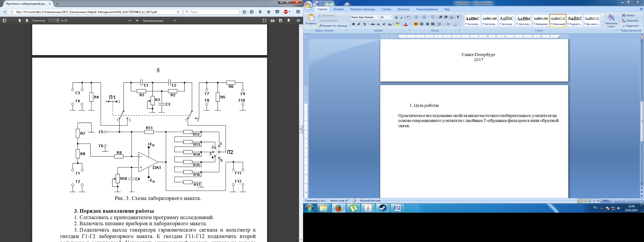Save page to Pocket in Firefox
Viewport: 644px width, 242px height.
(277, 12)
